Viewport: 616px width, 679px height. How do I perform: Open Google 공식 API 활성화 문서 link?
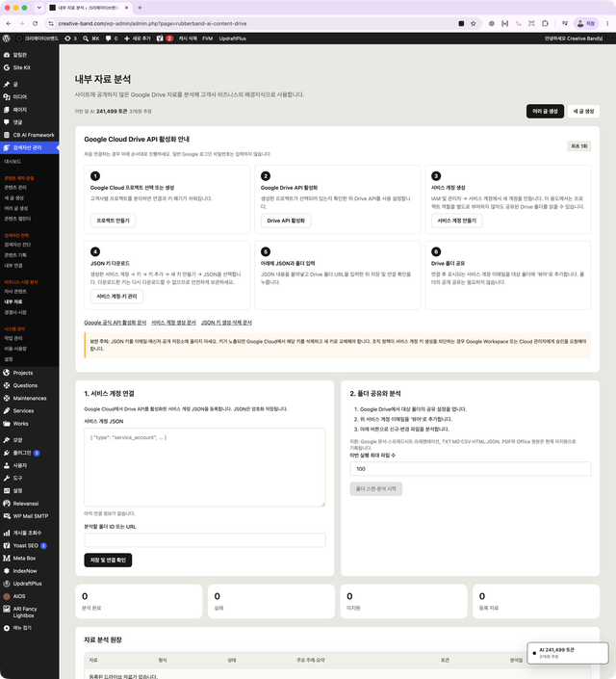click(x=115, y=323)
